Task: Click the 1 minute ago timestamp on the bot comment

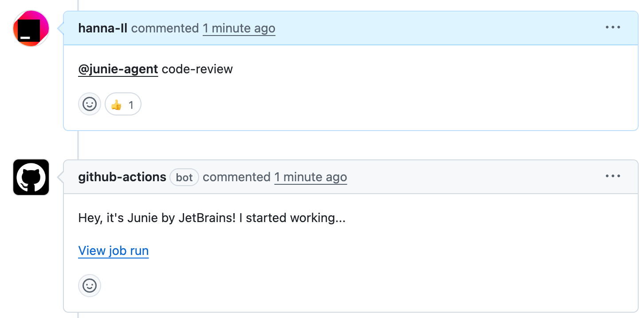Action: [x=310, y=177]
